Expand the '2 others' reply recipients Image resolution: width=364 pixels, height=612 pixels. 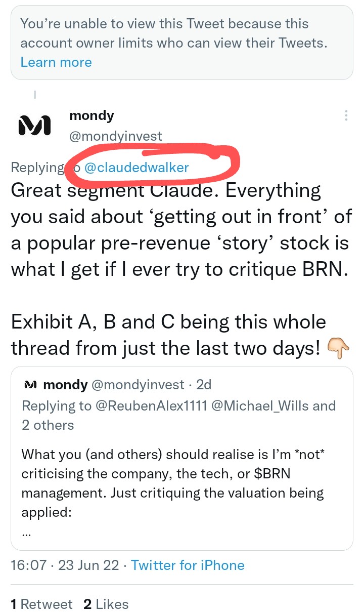click(x=48, y=425)
